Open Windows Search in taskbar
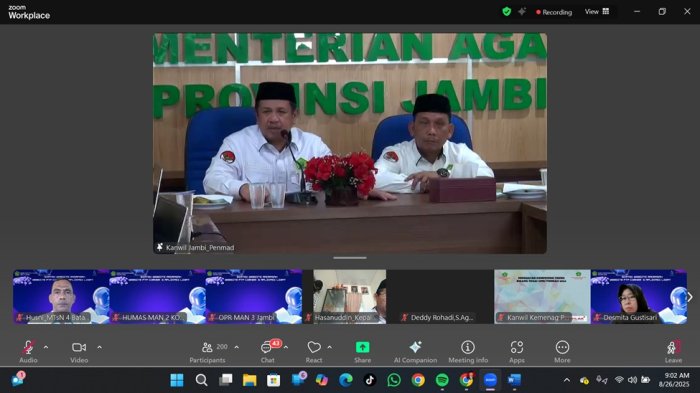The width and height of the screenshot is (700, 393). [201, 380]
